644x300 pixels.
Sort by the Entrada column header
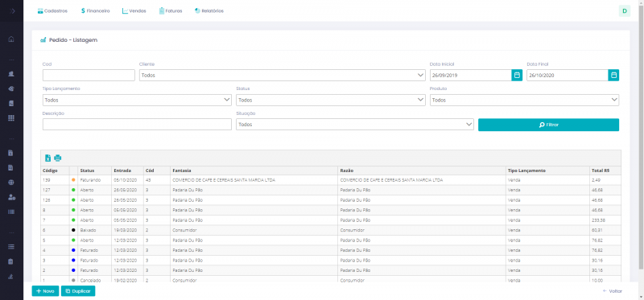click(127, 171)
